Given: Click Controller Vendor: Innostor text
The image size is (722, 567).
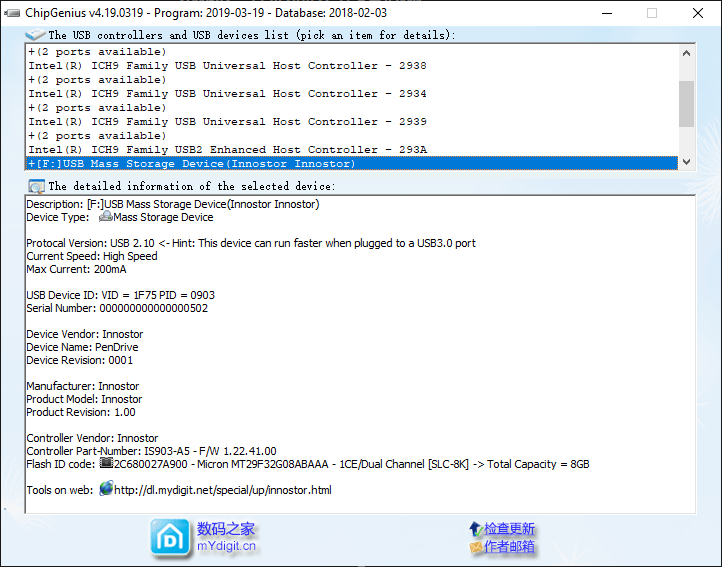Looking at the screenshot, I should [92, 438].
